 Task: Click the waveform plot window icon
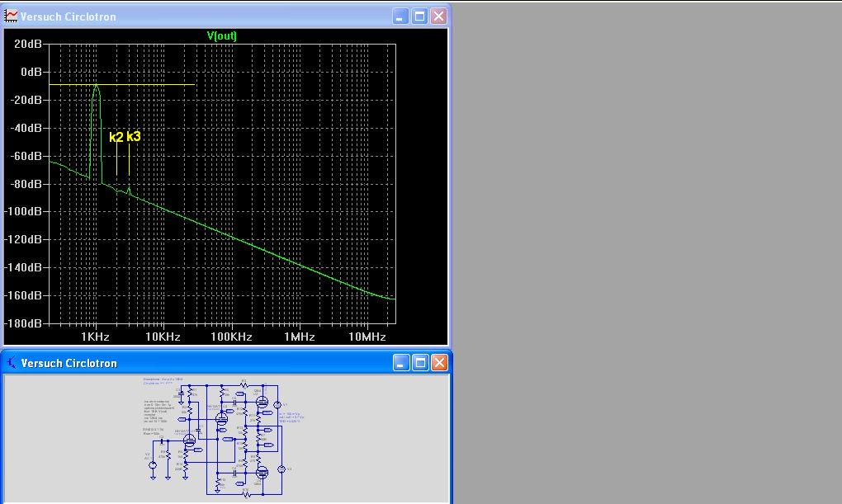coord(12,16)
